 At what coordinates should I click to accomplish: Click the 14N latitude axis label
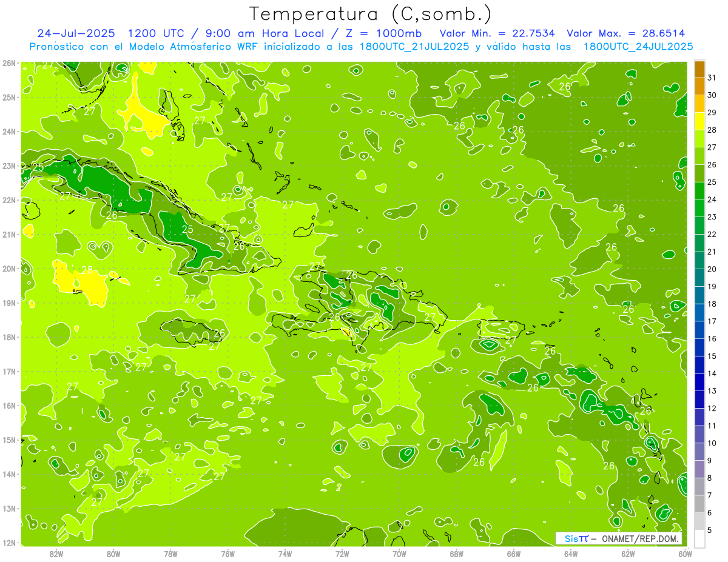8,474
